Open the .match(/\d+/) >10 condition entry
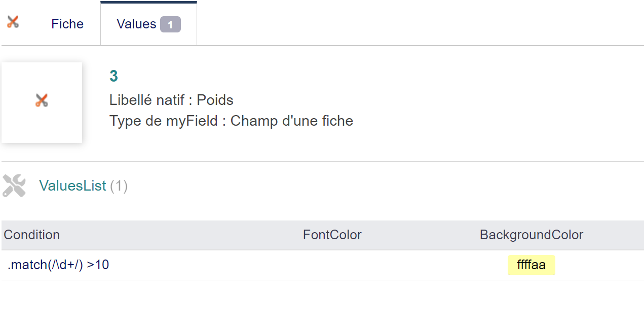This screenshot has width=644, height=332. [58, 265]
